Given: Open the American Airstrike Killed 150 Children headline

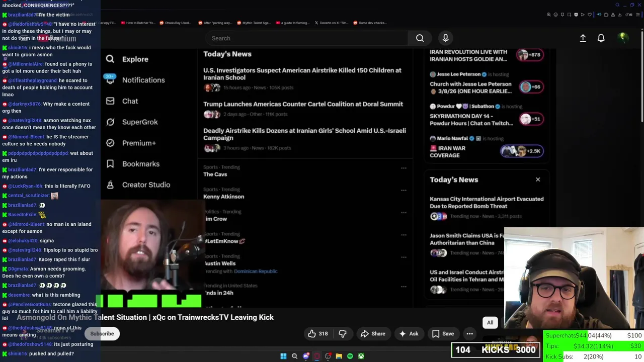Looking at the screenshot, I should tap(302, 74).
